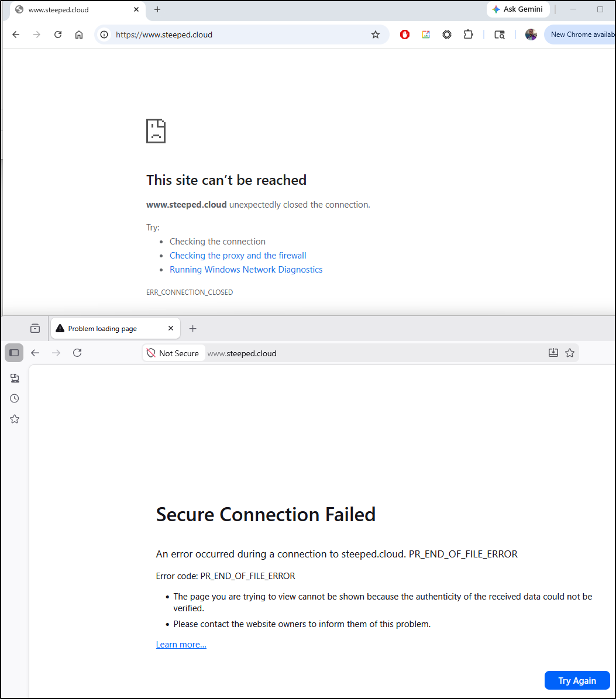616x699 pixels.
Task: Open the Chrome Extensions puzzle icon
Action: pyautogui.click(x=468, y=35)
